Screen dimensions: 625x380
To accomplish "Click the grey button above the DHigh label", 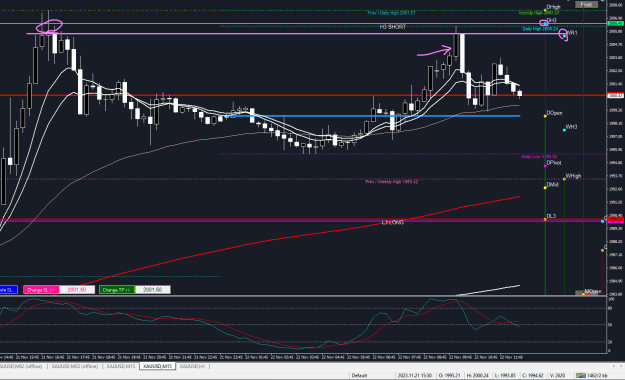I will [586, 4].
